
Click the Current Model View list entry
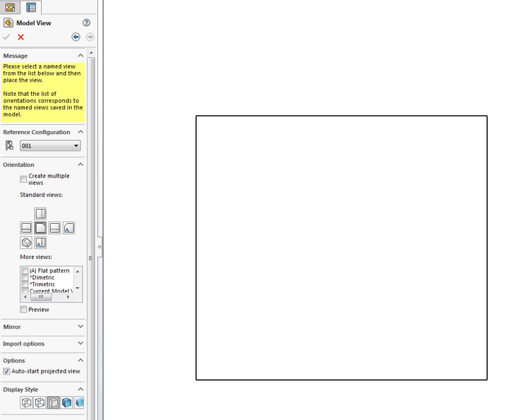tap(51, 291)
